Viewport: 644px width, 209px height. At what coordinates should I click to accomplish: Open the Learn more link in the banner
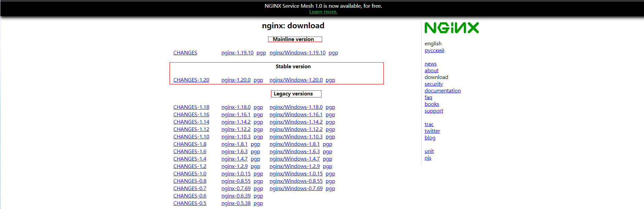click(323, 12)
